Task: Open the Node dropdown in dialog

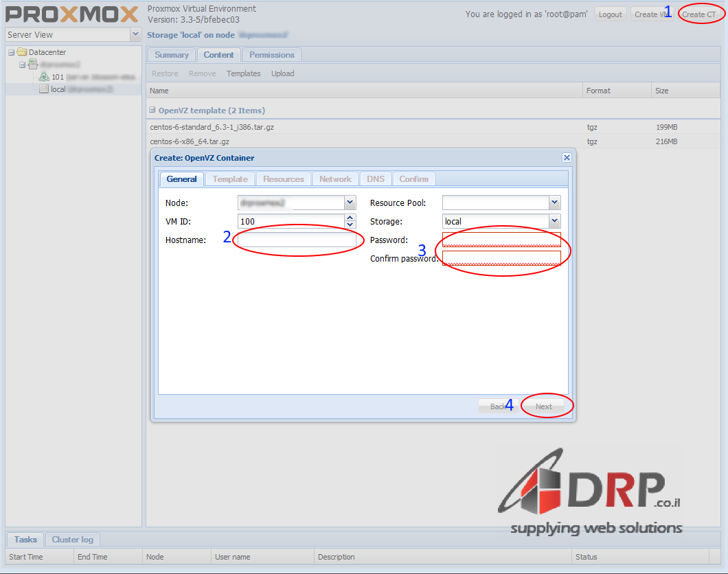Action: [x=350, y=203]
